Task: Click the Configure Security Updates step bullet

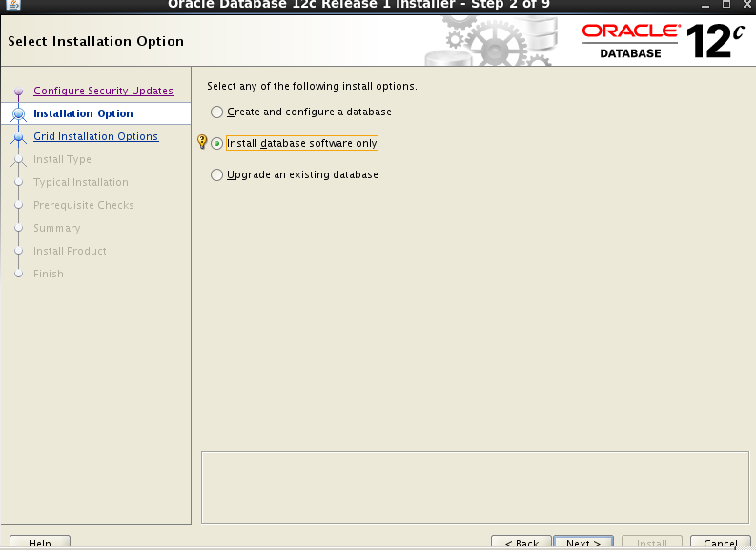Action: coord(19,91)
